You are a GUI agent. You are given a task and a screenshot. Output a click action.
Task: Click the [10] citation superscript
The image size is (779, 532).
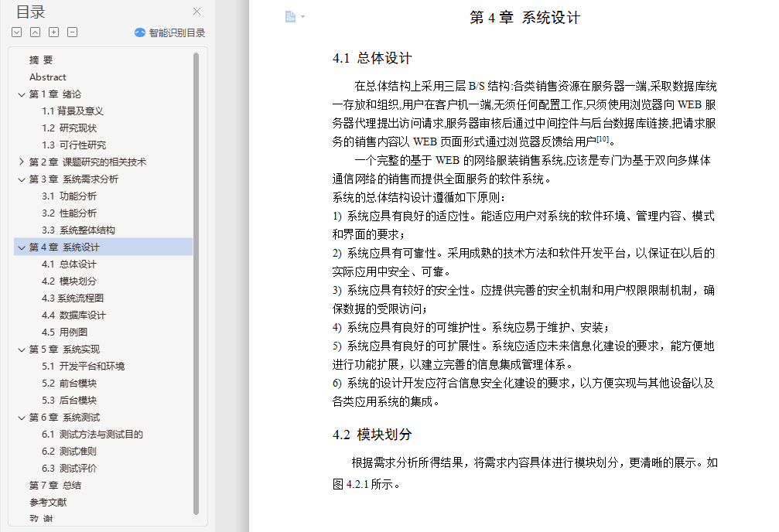pyautogui.click(x=603, y=139)
